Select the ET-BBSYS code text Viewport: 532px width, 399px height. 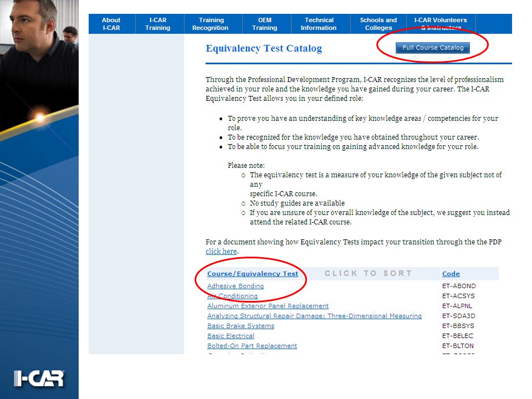point(458,326)
